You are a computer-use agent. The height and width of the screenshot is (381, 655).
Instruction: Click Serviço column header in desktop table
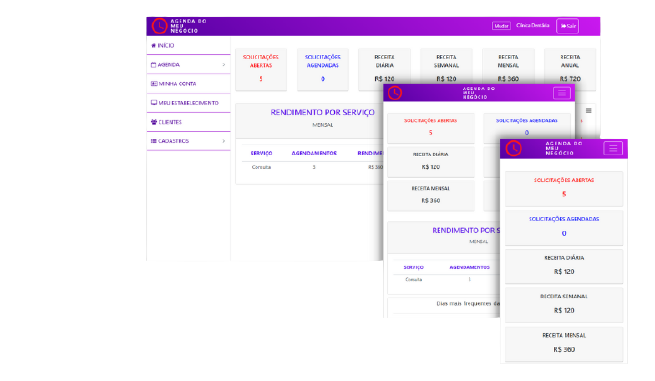click(x=261, y=153)
